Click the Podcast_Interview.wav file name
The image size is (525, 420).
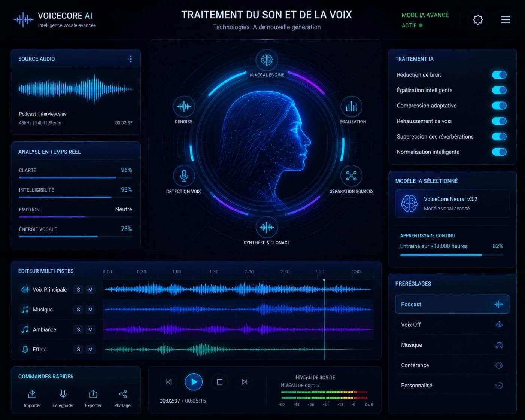[43, 114]
